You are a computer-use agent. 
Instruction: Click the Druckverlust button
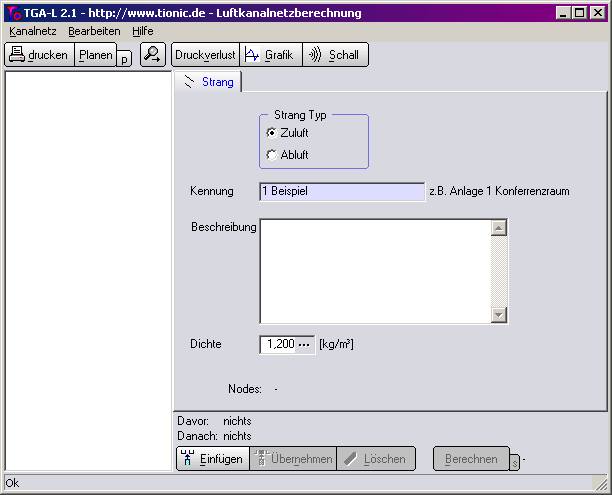click(205, 55)
